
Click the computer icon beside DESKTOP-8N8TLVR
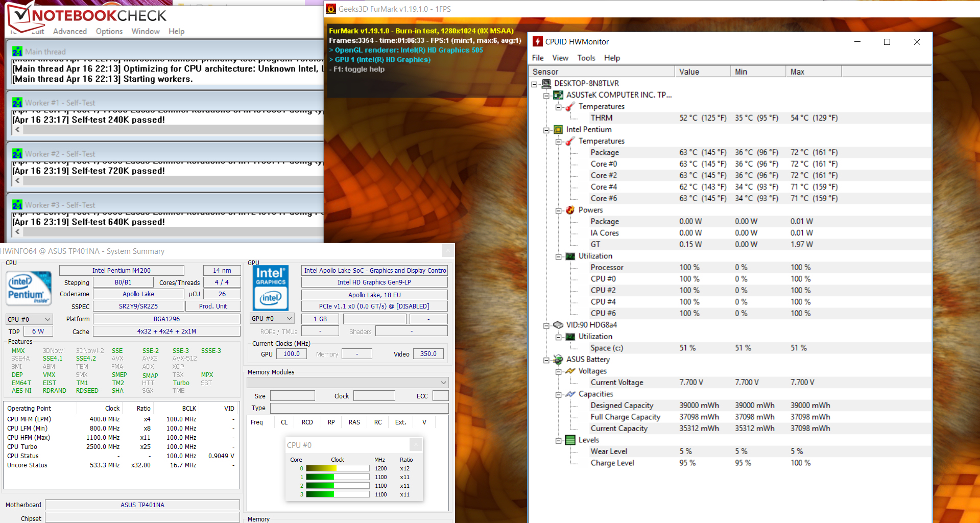pos(546,83)
